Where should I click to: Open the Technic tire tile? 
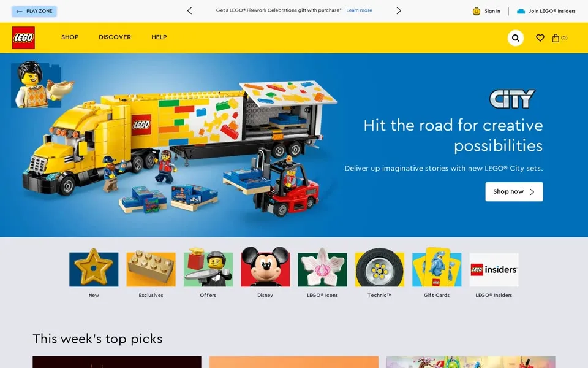point(380,267)
